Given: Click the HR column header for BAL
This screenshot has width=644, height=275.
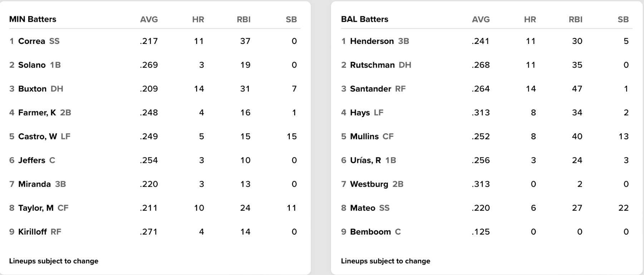Looking at the screenshot, I should click(530, 20).
